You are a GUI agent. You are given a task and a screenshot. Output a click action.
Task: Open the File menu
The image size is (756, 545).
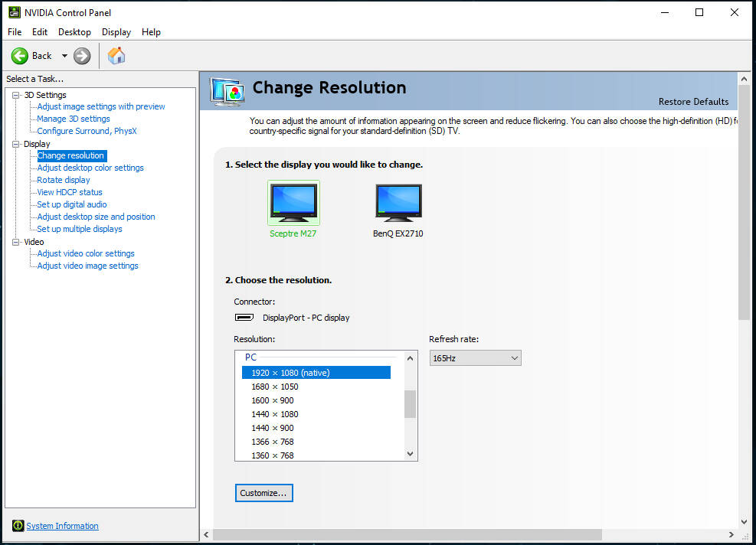tap(15, 32)
